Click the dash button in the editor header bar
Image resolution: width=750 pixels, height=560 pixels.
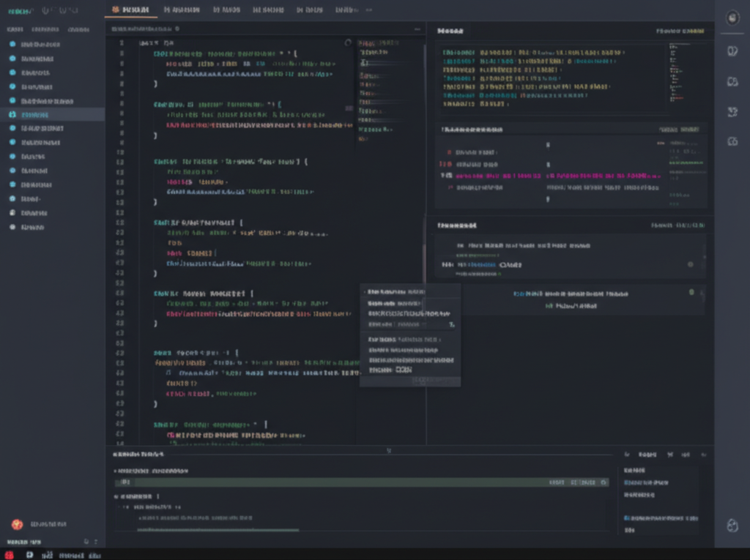click(x=417, y=29)
